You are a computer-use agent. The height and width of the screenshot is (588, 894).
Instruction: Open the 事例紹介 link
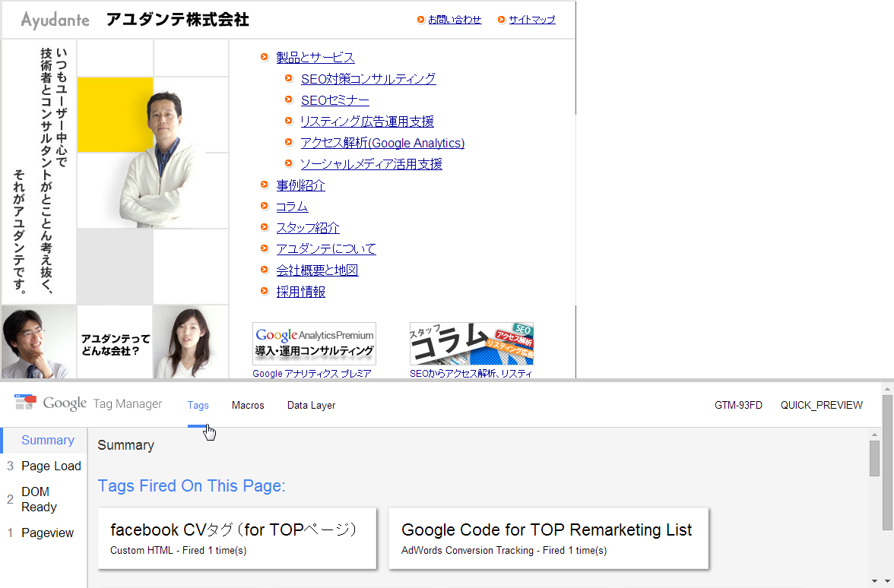pos(300,185)
